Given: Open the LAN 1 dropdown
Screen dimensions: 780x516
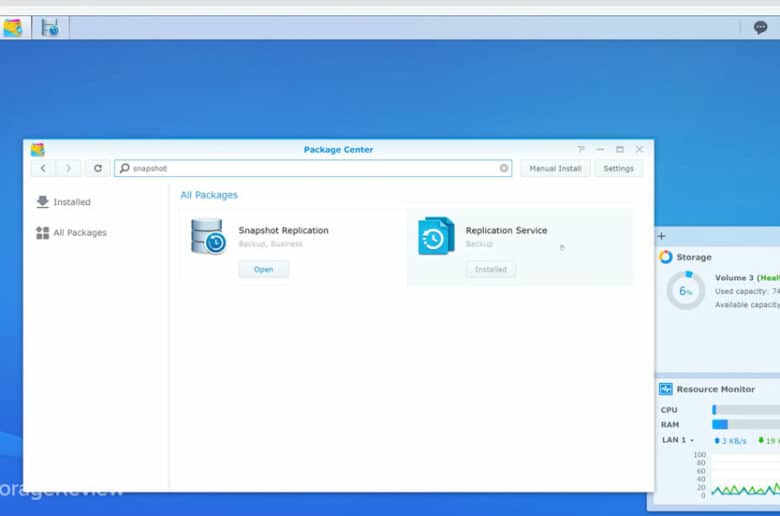Looking at the screenshot, I should pyautogui.click(x=678, y=440).
